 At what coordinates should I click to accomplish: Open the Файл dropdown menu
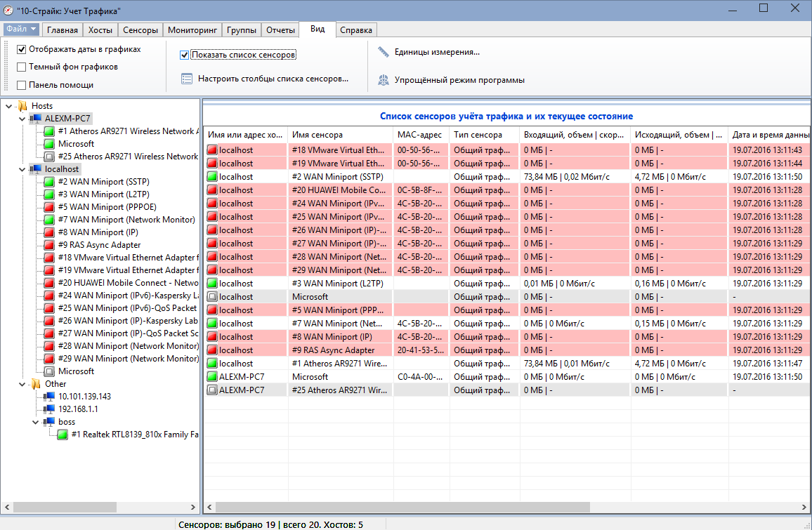(21, 29)
